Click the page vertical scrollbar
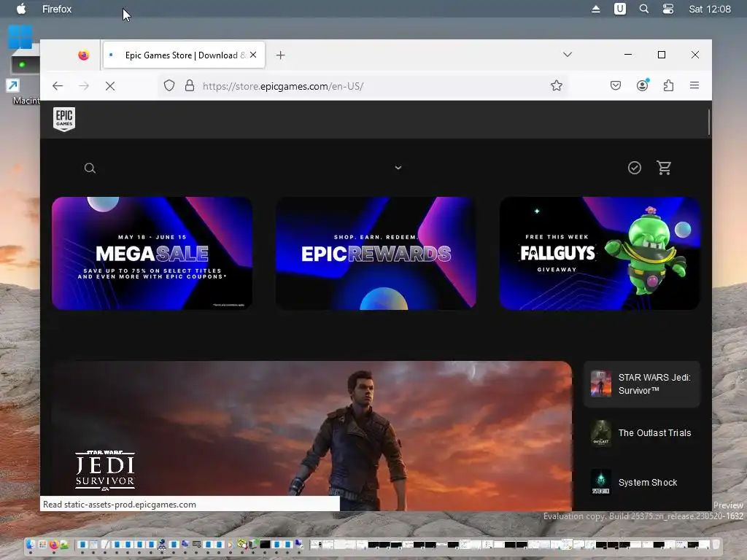Screen dimensions: 747x560 click(709, 122)
